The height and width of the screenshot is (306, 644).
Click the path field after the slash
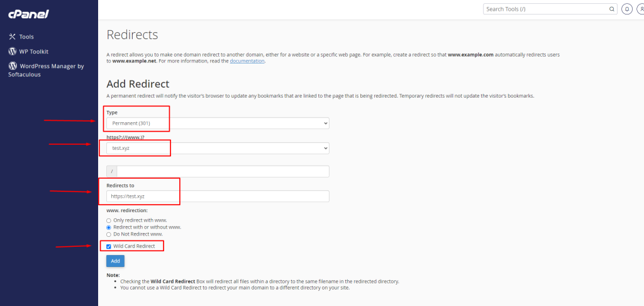(x=223, y=172)
